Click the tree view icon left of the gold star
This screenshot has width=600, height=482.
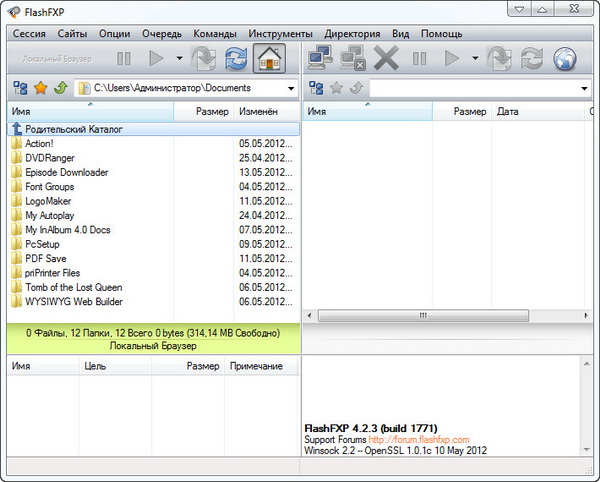click(x=21, y=88)
